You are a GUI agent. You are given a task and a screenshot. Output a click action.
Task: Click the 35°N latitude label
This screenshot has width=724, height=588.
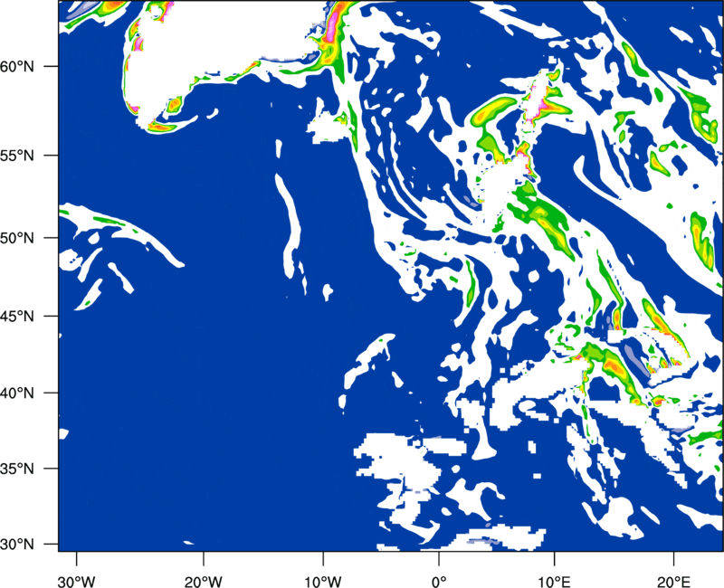pyautogui.click(x=17, y=469)
